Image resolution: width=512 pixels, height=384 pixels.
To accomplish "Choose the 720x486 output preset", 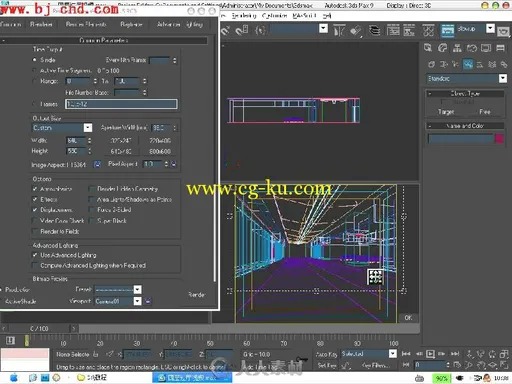I will [x=160, y=140].
